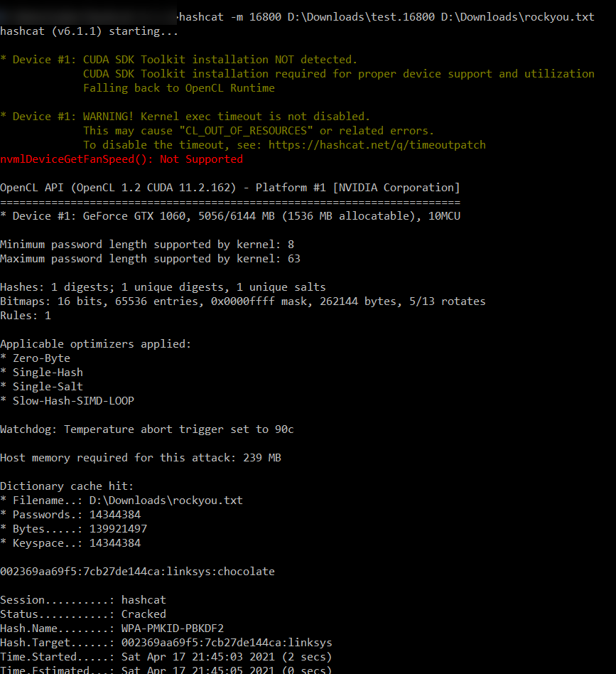Click the 'OpenCL API (OpenCL 1.2 CUDA 11.2.162)' line
This screenshot has width=616, height=674.
pos(229,188)
